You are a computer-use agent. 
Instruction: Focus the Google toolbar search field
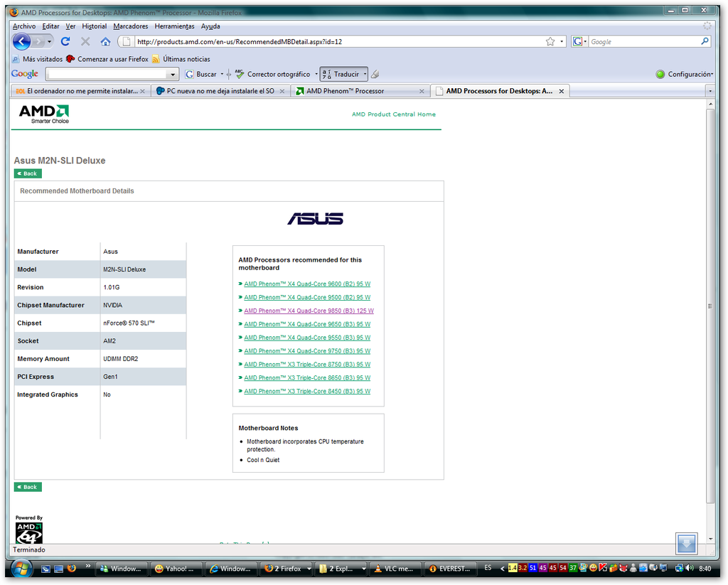click(107, 75)
